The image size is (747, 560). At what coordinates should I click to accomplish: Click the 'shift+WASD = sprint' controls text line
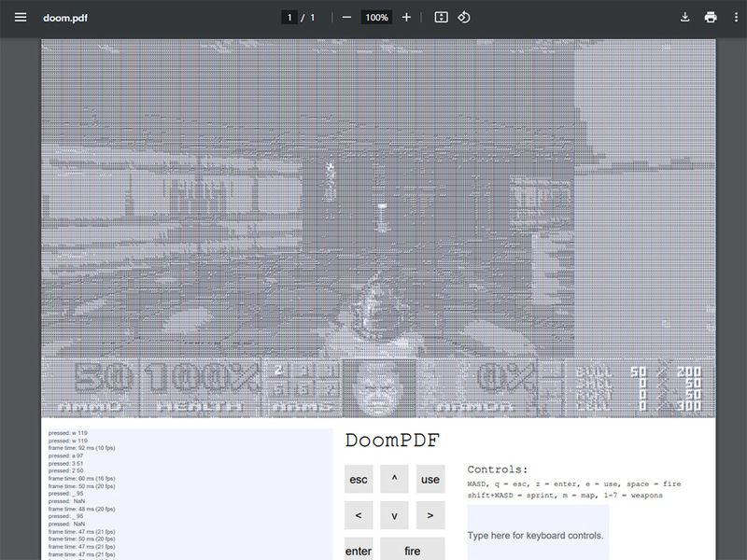click(565, 496)
